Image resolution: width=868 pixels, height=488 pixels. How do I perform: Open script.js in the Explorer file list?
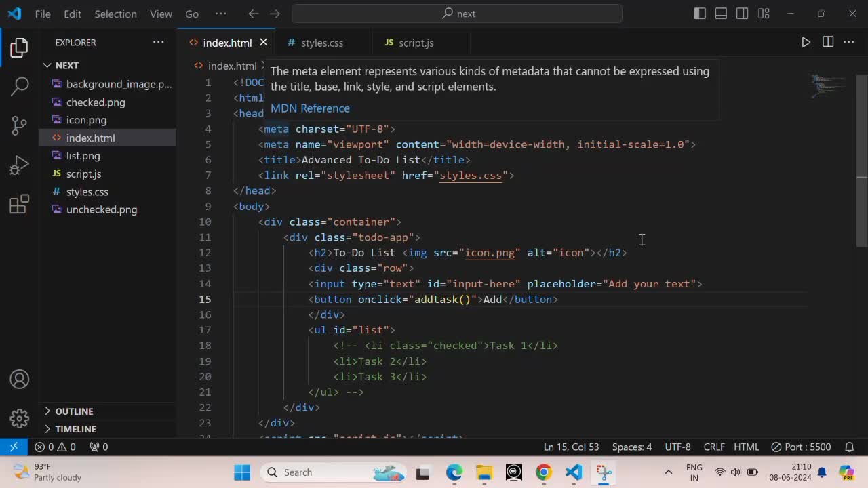[83, 174]
